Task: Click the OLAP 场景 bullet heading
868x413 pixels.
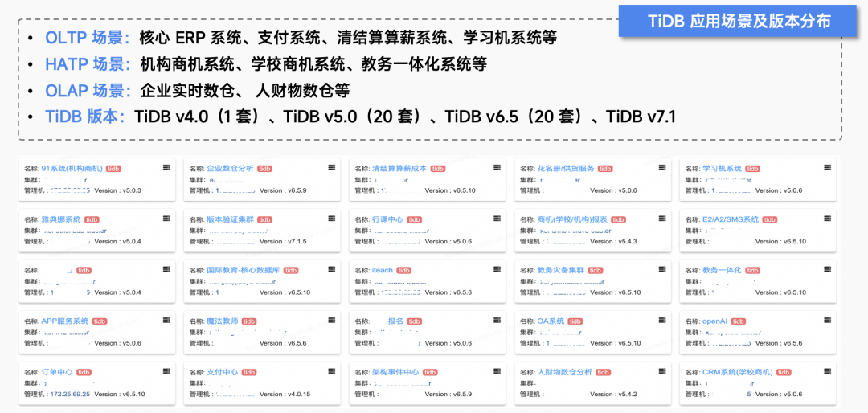Action: pyautogui.click(x=87, y=90)
